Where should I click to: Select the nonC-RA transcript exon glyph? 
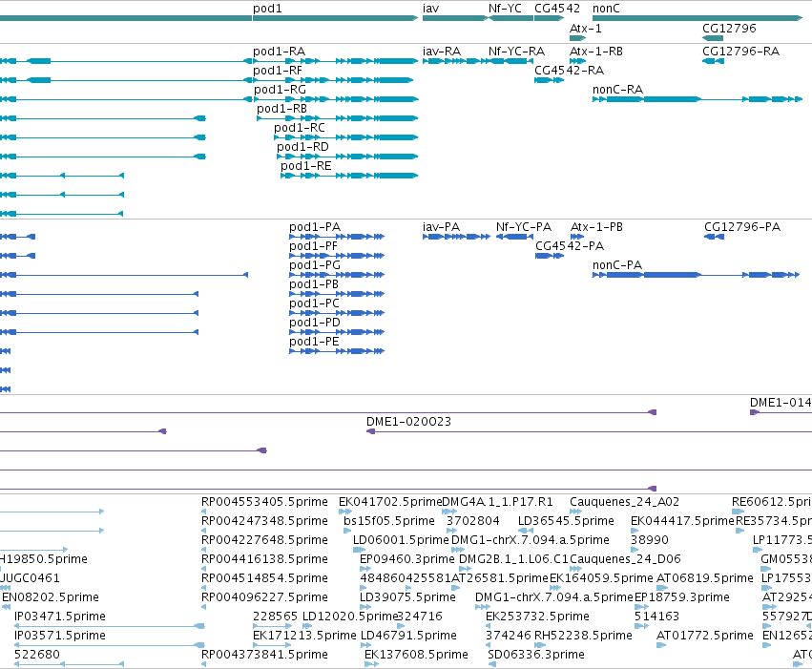click(697, 99)
